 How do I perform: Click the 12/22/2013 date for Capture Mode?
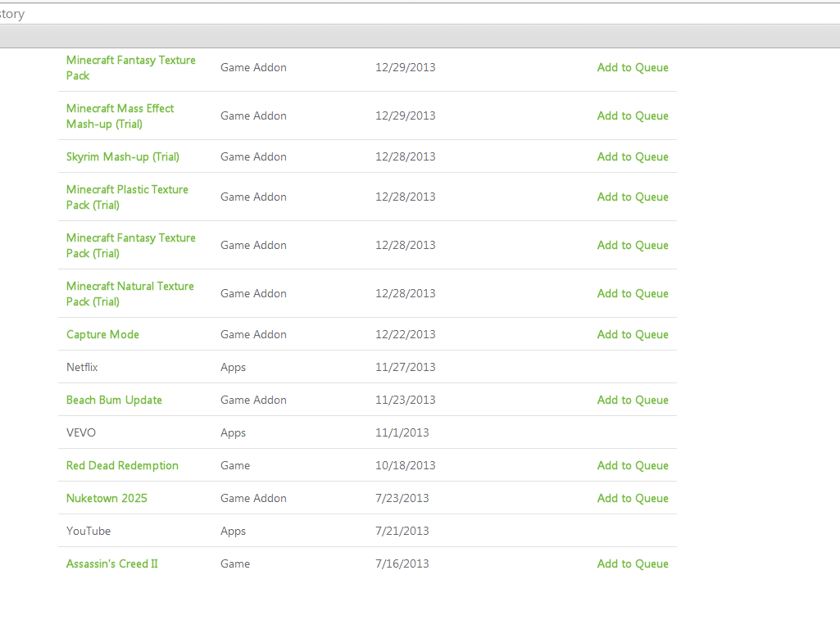(x=406, y=335)
